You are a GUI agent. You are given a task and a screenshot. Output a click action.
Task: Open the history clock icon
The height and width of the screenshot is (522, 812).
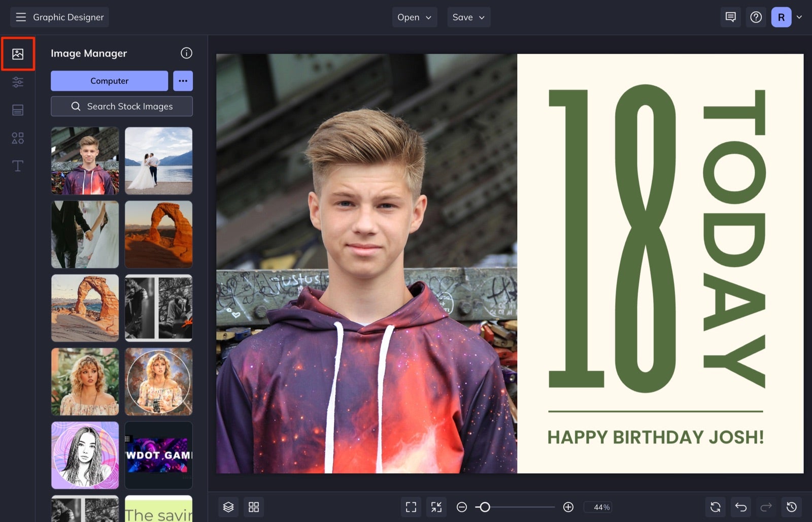click(x=792, y=507)
